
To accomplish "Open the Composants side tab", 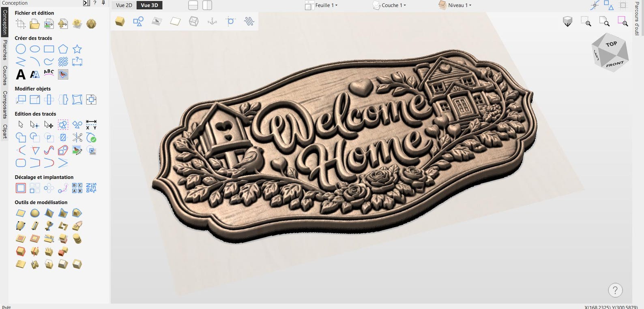I will coord(5,104).
